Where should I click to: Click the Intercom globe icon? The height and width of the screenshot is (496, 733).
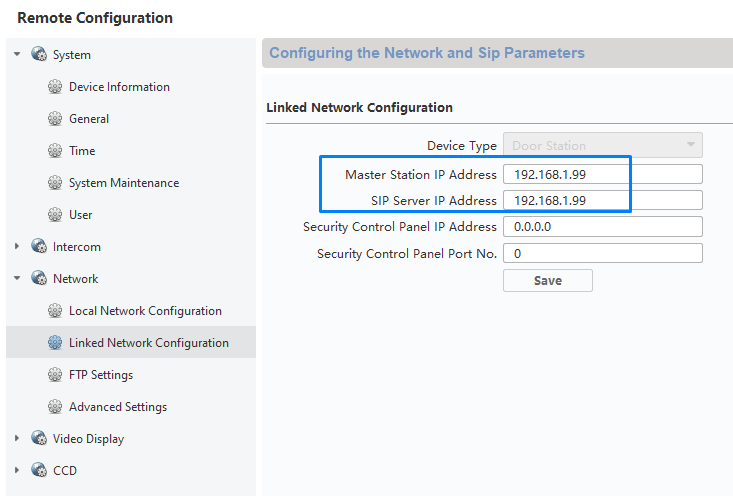tap(39, 246)
